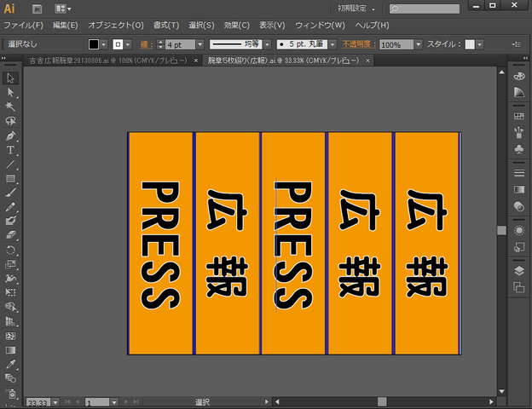The image size is (532, 409).
Task: Open the 編集(E) menu
Action: coord(65,26)
